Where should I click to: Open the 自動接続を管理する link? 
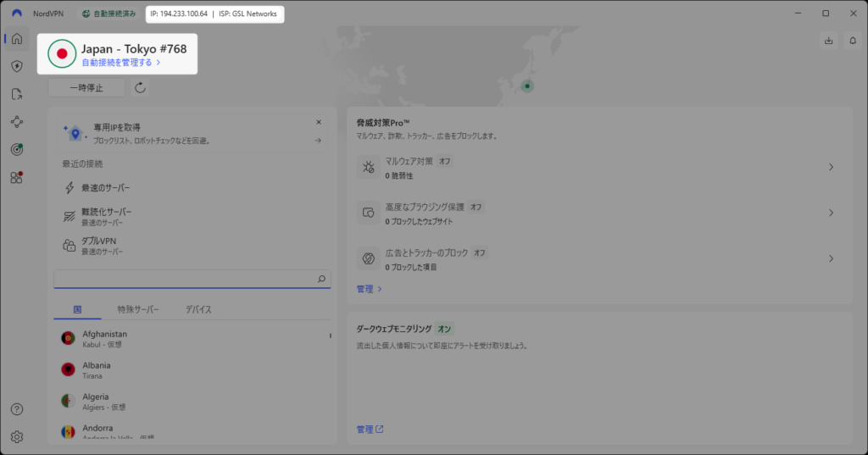coord(120,63)
